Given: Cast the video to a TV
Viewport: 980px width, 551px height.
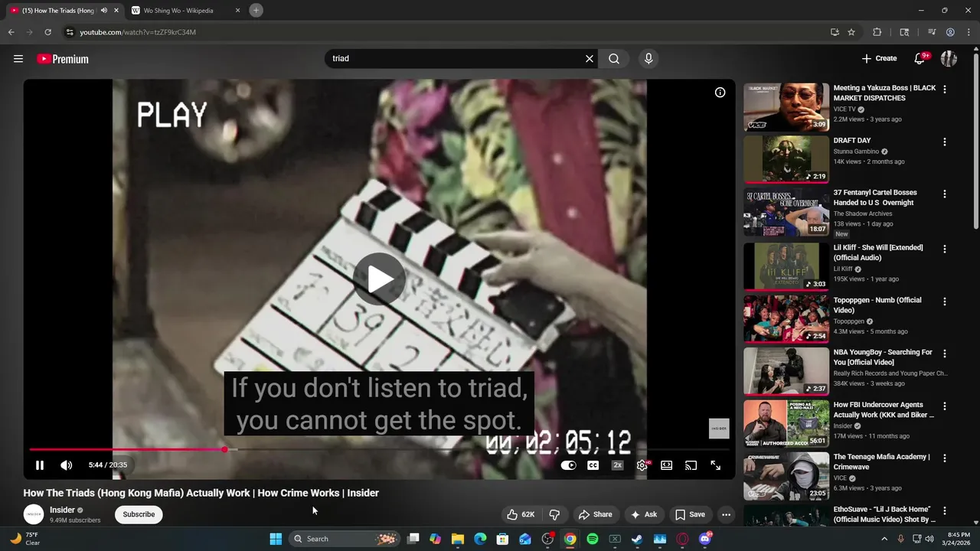Looking at the screenshot, I should click(x=691, y=465).
